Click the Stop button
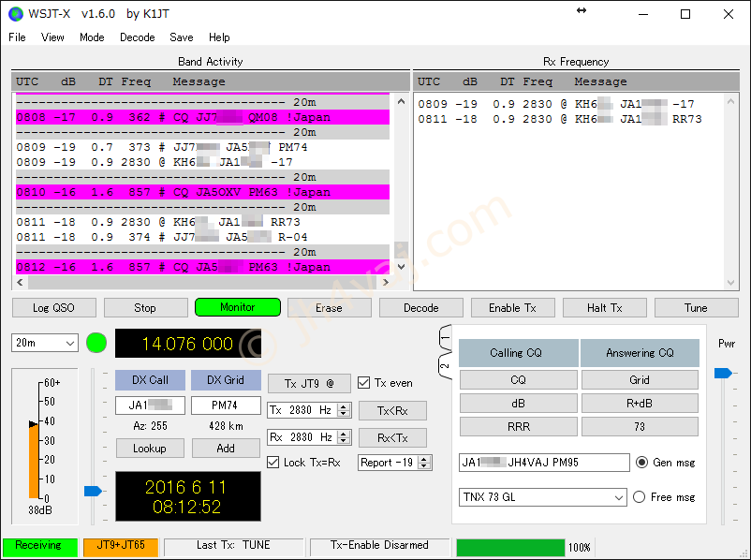The image size is (751, 560). pos(145,308)
